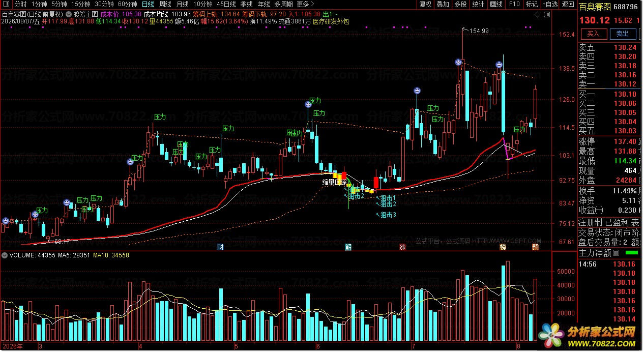Open the indicator dropdown arrow beside 百奥赛图(日线.前复权)

point(69,14)
